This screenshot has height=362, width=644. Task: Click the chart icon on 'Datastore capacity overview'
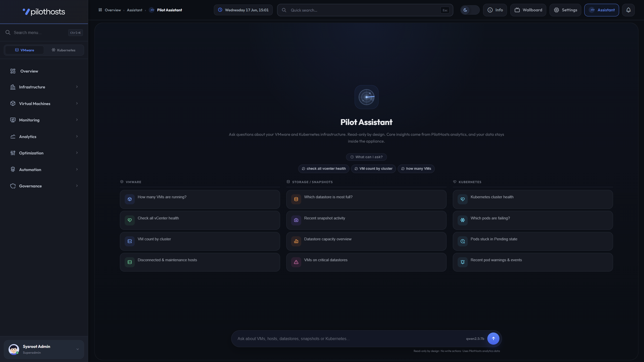coord(296,241)
